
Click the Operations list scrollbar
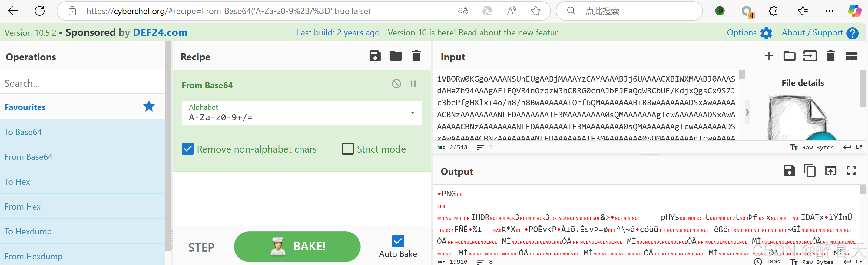(x=168, y=146)
